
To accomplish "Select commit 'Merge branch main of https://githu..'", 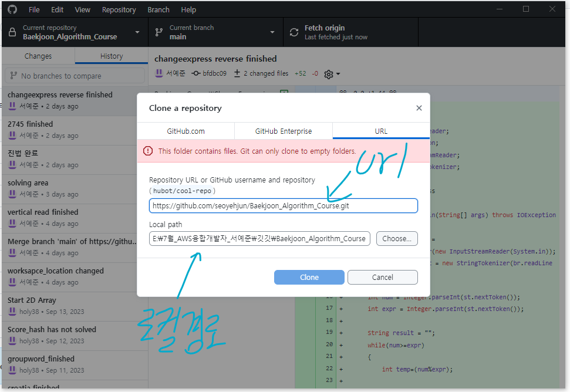I will (70, 248).
